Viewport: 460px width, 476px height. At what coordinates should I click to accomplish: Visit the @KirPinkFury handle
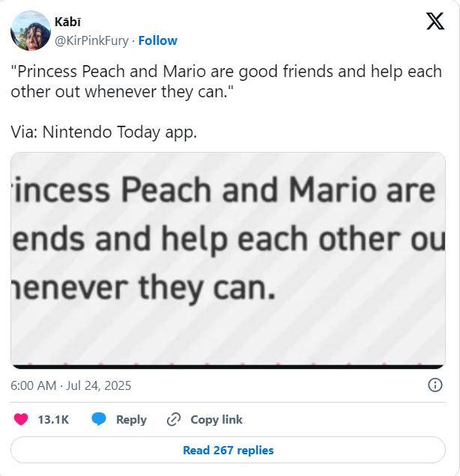[x=91, y=40]
